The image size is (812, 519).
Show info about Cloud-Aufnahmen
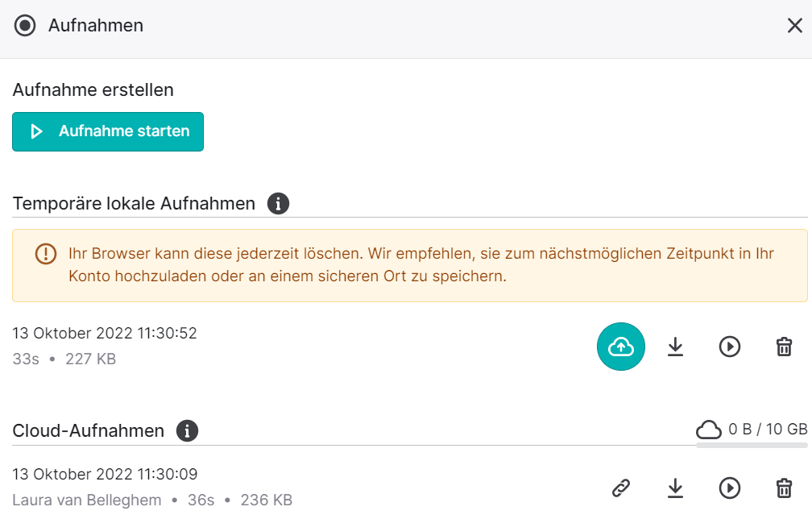click(187, 431)
